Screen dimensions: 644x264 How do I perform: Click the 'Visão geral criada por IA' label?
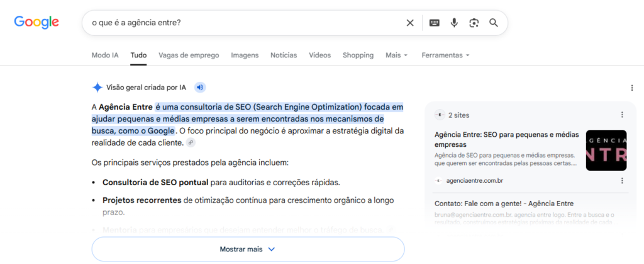pos(146,88)
